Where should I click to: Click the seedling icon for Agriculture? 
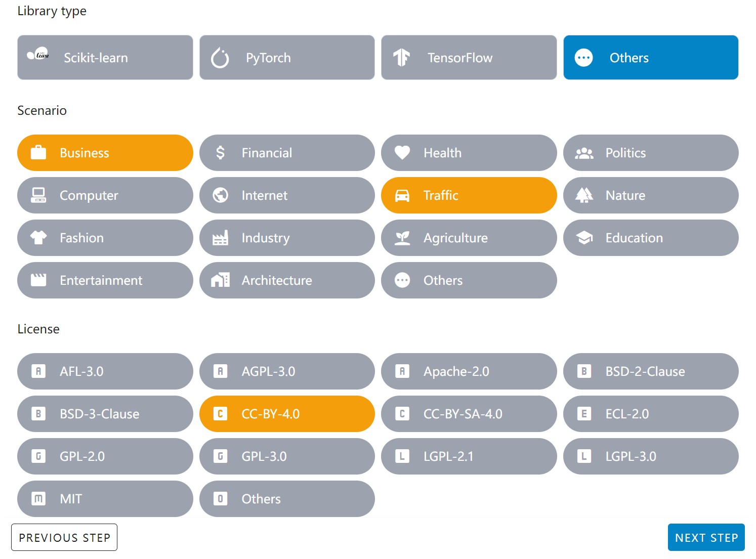(x=402, y=238)
